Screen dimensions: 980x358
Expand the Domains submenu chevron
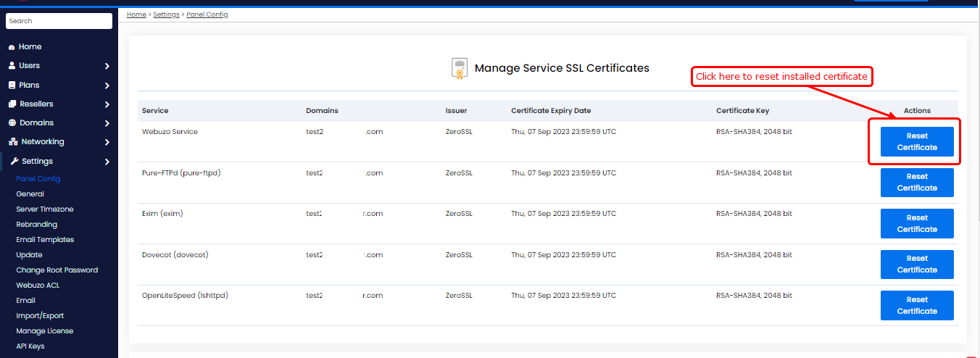tap(107, 123)
